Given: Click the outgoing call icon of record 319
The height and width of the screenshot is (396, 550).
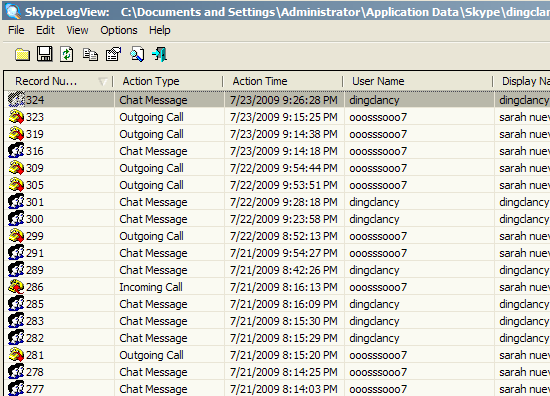Looking at the screenshot, I should (16, 134).
